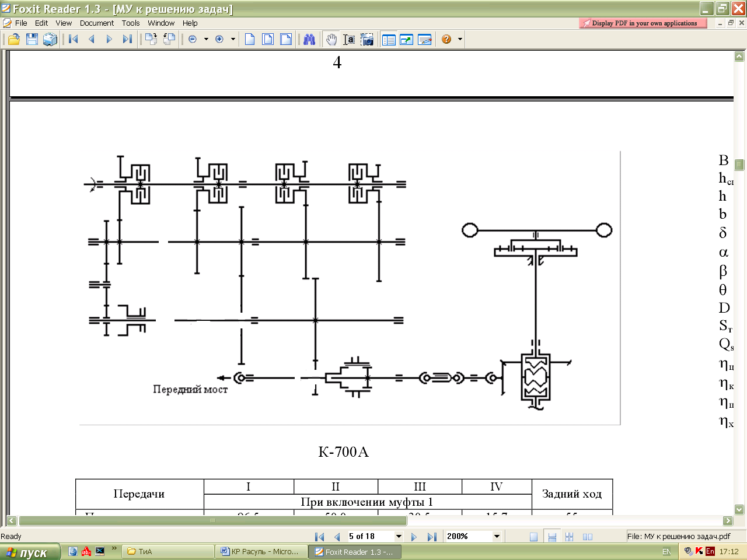Click the typewriter annotation icon
This screenshot has height=560, width=747.
point(425,39)
